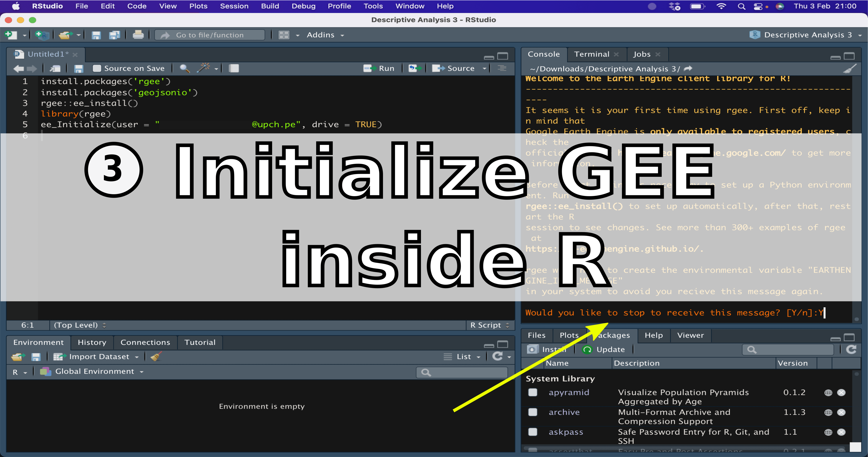Click Update packages button
Screen dimensions: 868x457
coord(603,350)
